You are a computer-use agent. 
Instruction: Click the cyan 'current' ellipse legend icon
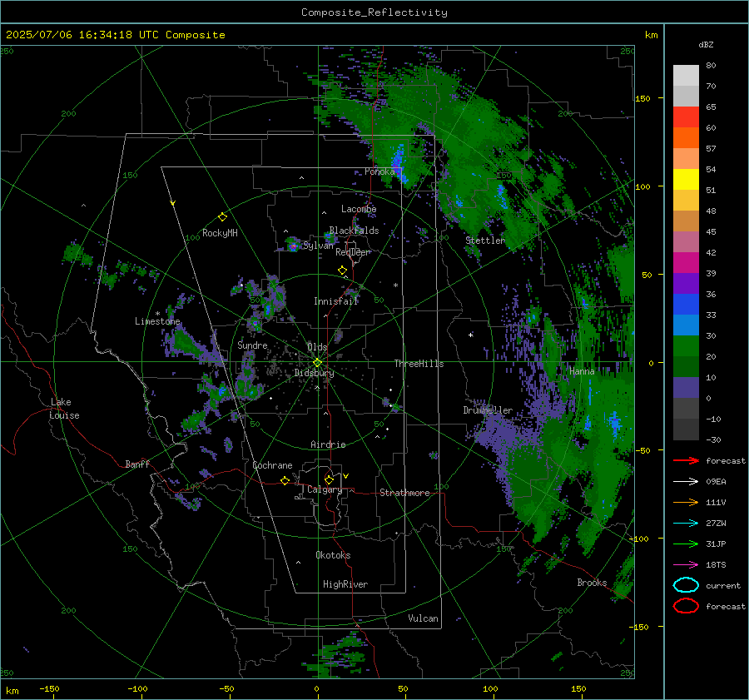click(686, 585)
